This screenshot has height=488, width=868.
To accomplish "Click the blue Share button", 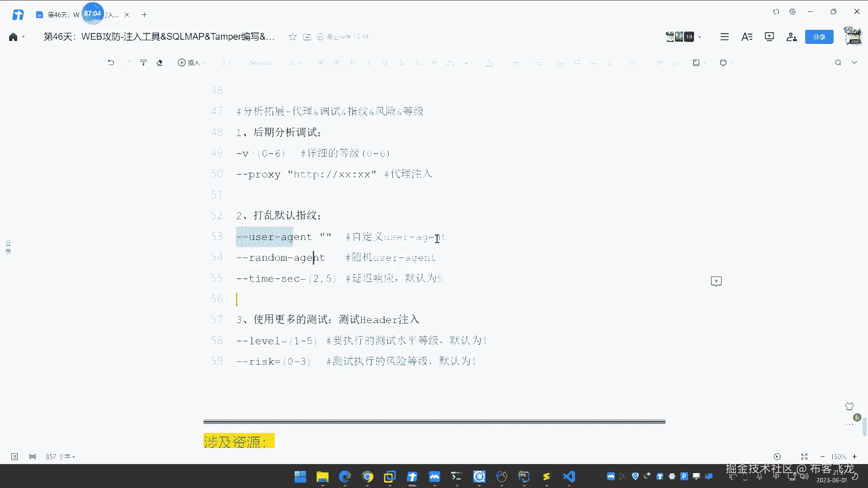I will (819, 37).
